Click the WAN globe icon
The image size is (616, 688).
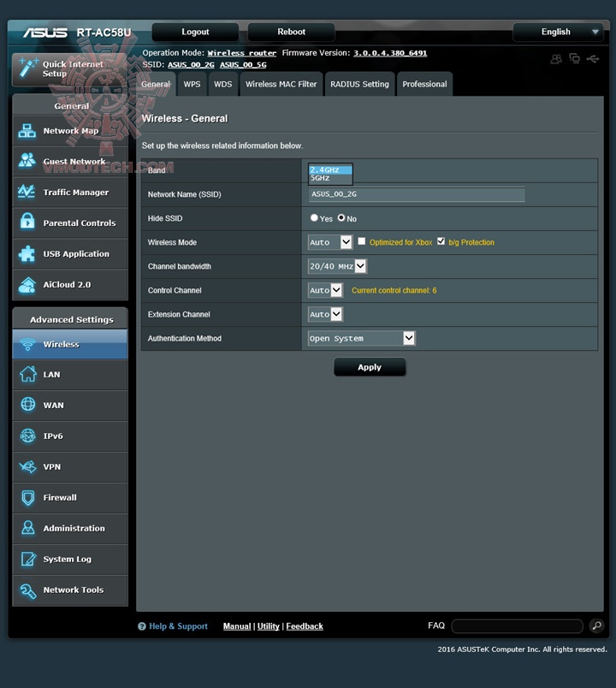tap(28, 404)
